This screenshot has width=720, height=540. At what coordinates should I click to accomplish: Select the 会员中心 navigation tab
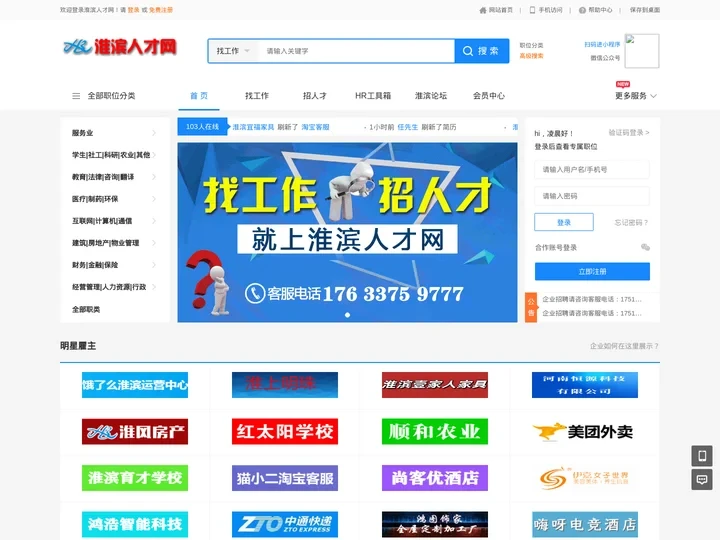tap(489, 96)
